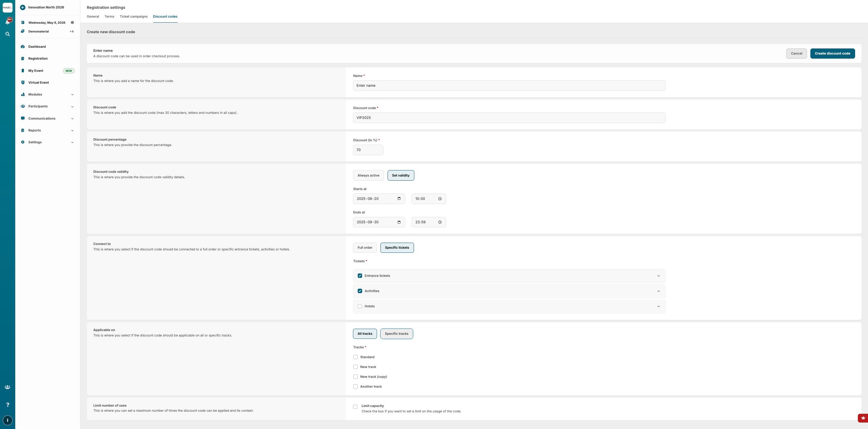Uncheck the Entrance tickets checkbox
The height and width of the screenshot is (429, 868).
360,276
